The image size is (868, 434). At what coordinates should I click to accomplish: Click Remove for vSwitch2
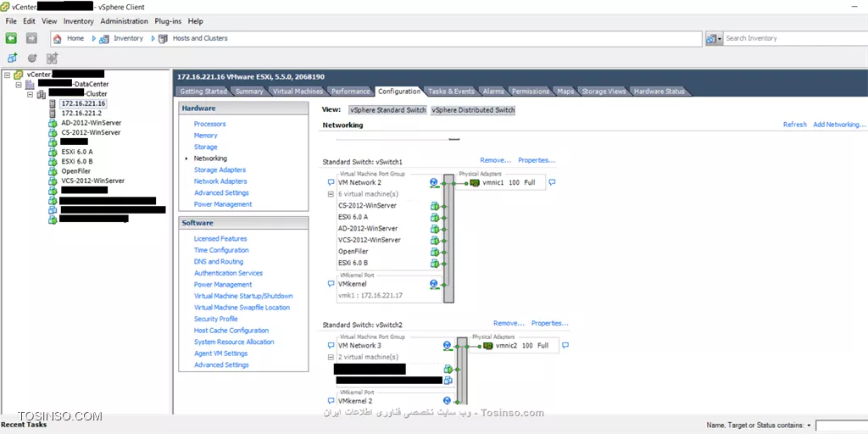click(509, 323)
